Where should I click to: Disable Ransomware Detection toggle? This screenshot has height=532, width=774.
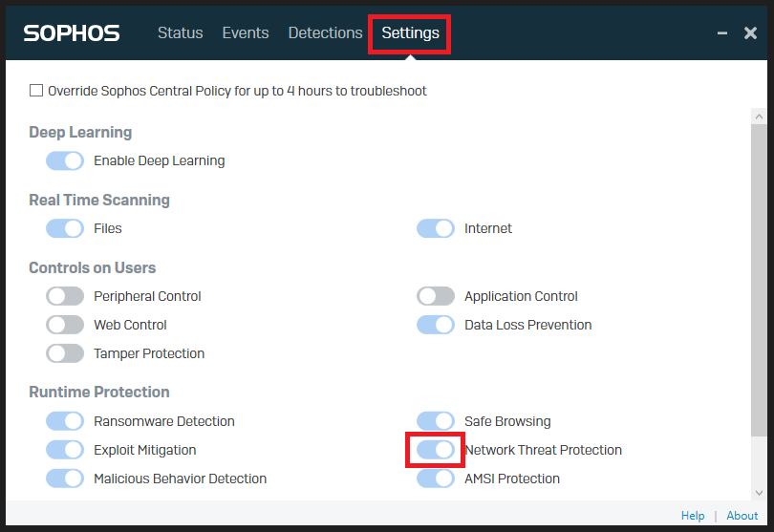[65, 421]
